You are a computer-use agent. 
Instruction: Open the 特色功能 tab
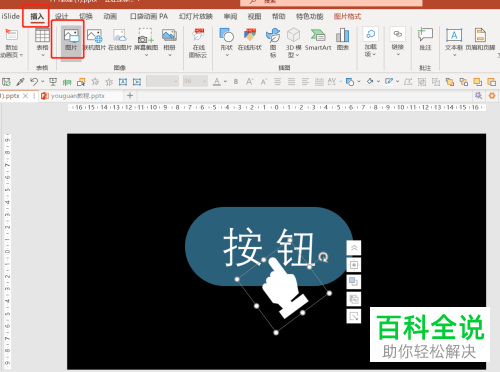(x=310, y=16)
